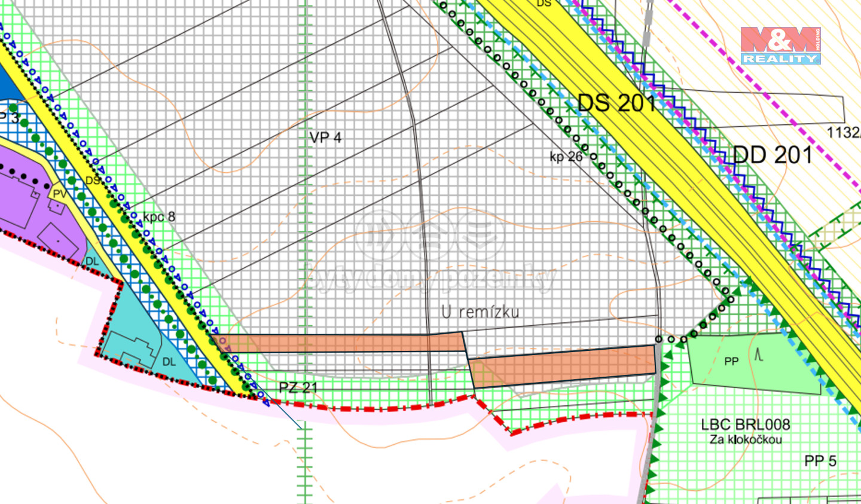Click the Za klokočkou text

pos(746,439)
